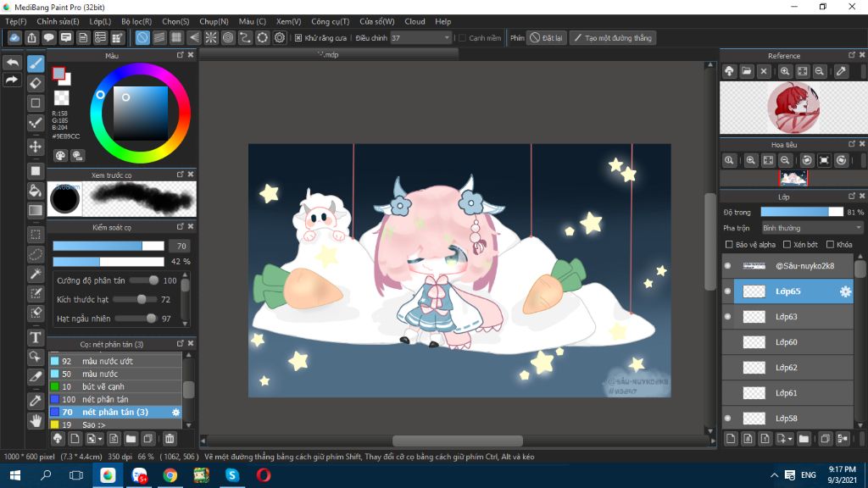Viewport: 868px width, 488px height.
Task: Open the Bộ lọc(R) menu
Action: pos(136,21)
